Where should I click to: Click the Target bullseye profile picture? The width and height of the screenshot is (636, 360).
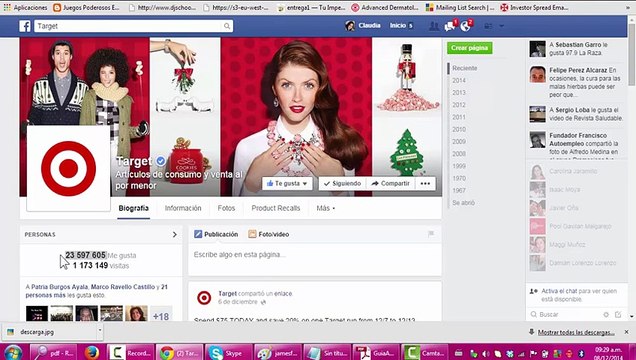[x=69, y=168]
